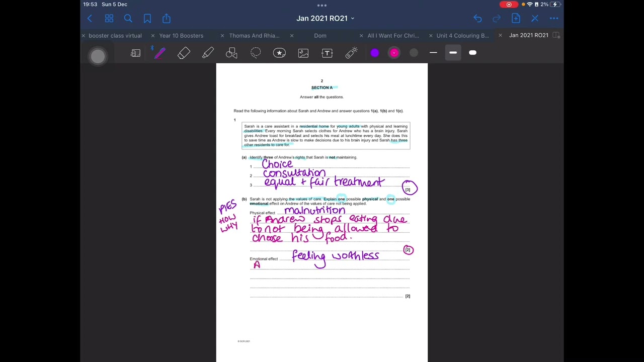Select the Jan 2021 RO21 tab

click(x=528, y=35)
